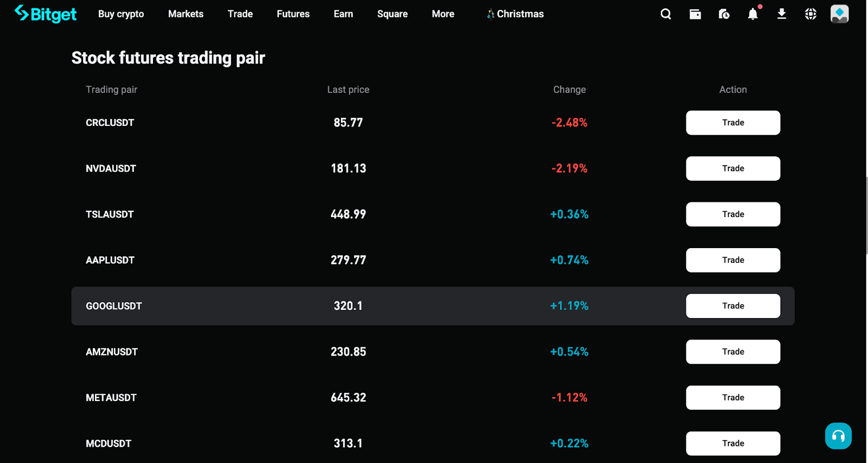Click the Action column header
868x463 pixels.
click(733, 90)
